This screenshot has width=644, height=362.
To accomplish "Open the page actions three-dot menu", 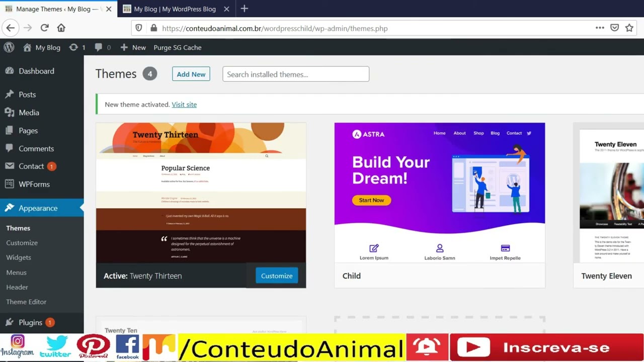I will coord(600,28).
